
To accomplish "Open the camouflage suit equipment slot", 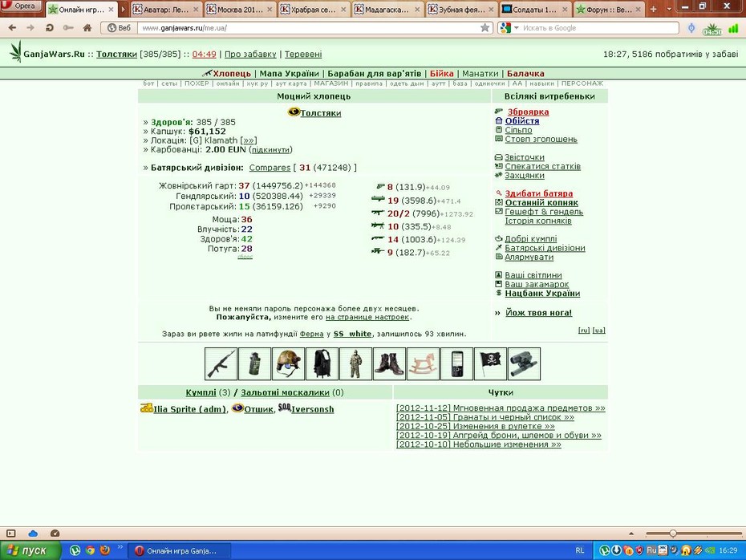I will (x=356, y=364).
